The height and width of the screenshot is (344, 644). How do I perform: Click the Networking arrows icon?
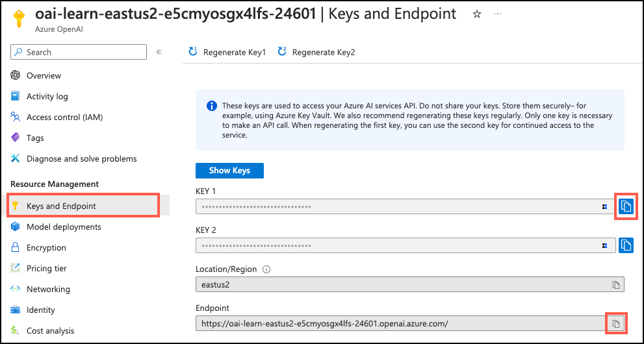point(16,289)
